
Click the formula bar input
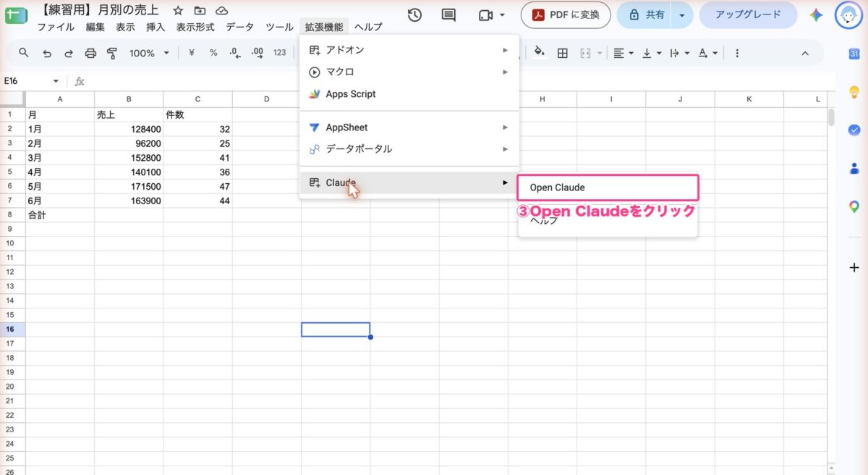pos(460,81)
